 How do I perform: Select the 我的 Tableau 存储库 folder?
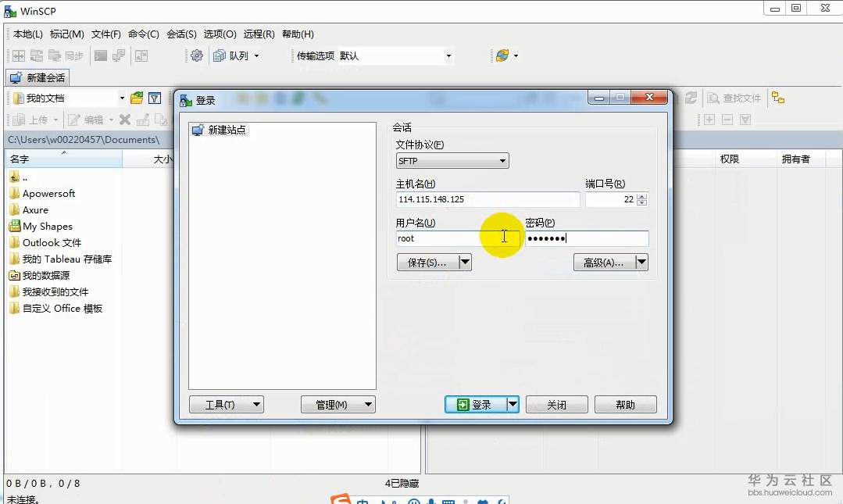66,259
